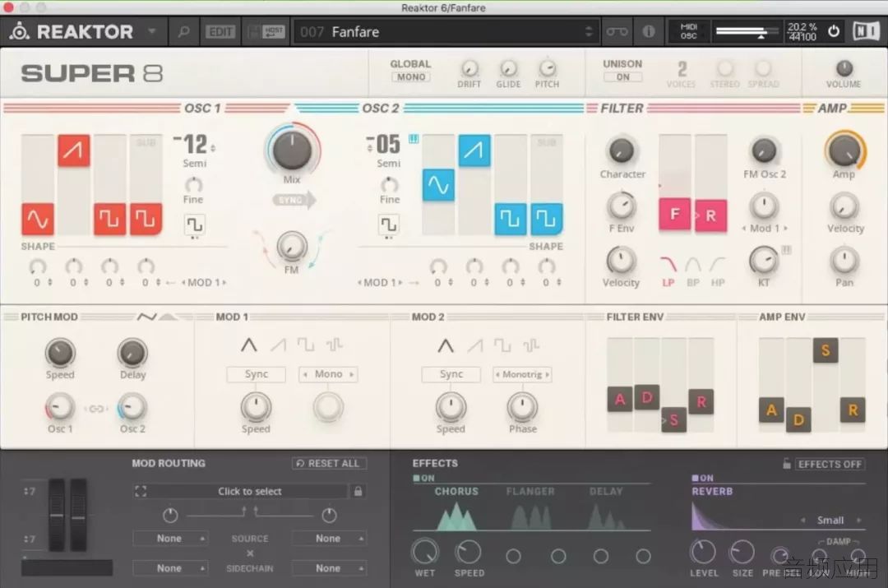
Task: Switch to the CHORUS effect tab
Action: pos(456,491)
